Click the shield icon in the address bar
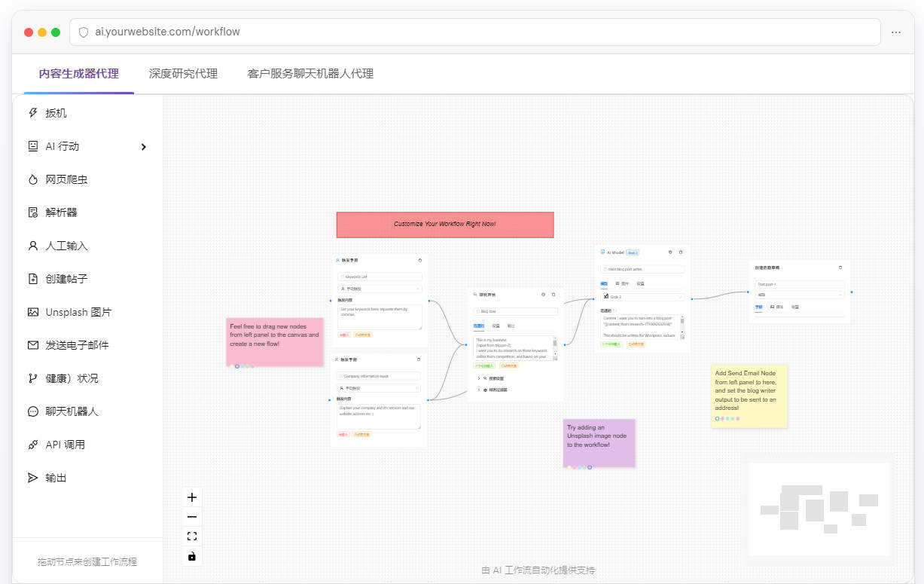924x584 pixels. 84,32
